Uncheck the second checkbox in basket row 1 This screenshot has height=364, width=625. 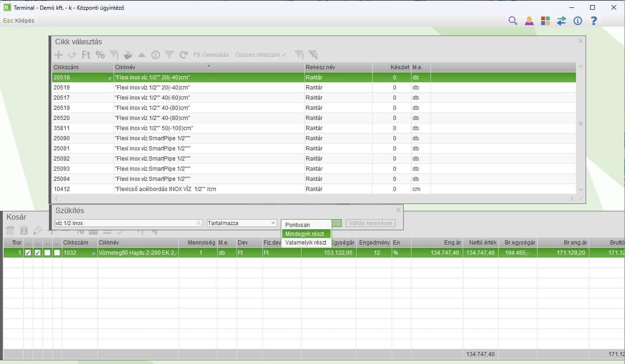point(38,253)
